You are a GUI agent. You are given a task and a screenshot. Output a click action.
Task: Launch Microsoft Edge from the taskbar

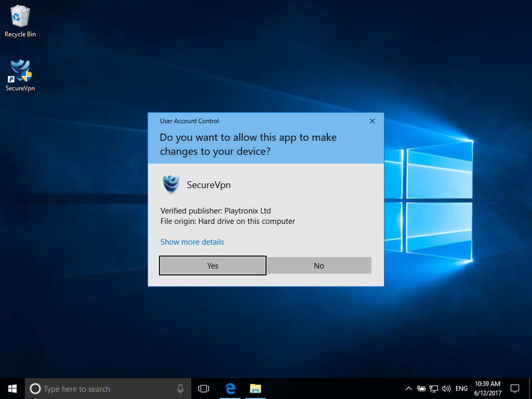(230, 388)
